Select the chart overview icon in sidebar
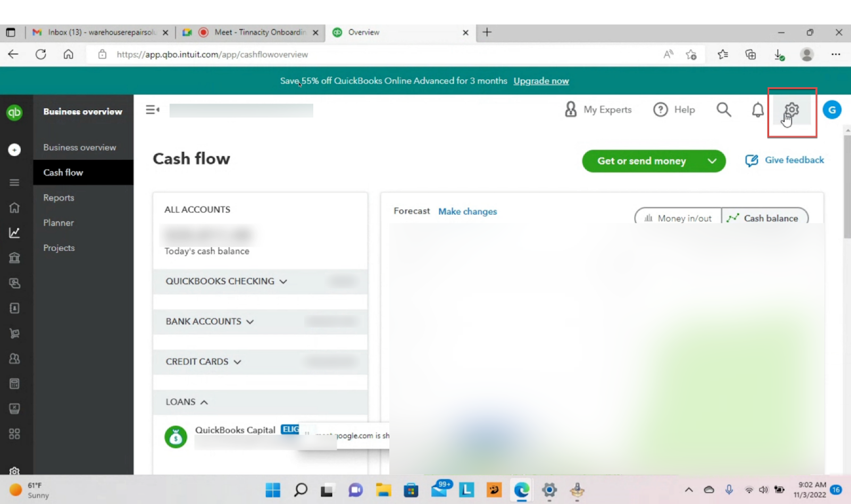 coord(14,232)
